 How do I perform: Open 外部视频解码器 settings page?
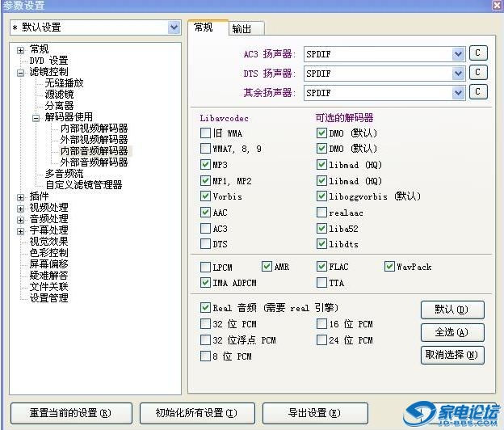[x=94, y=140]
